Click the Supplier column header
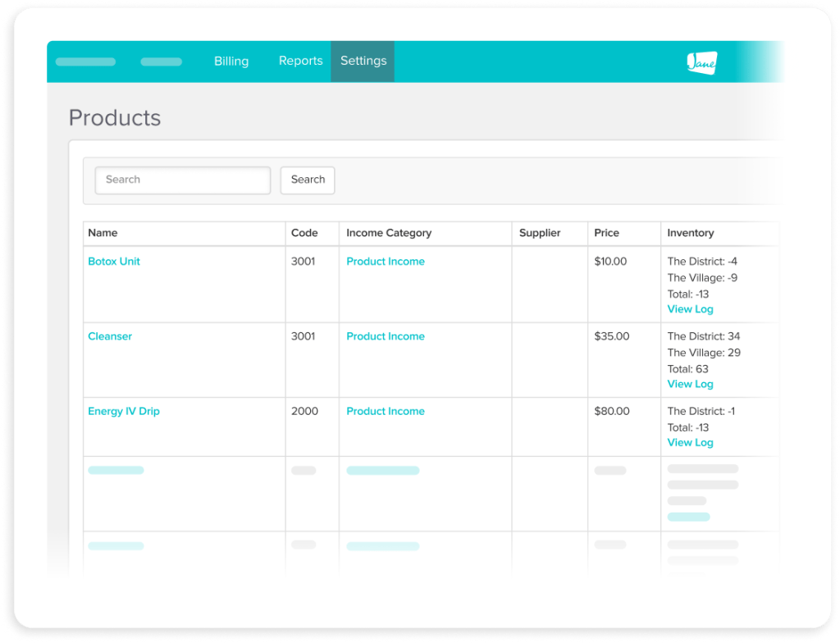This screenshot has height=643, width=840. (x=539, y=233)
